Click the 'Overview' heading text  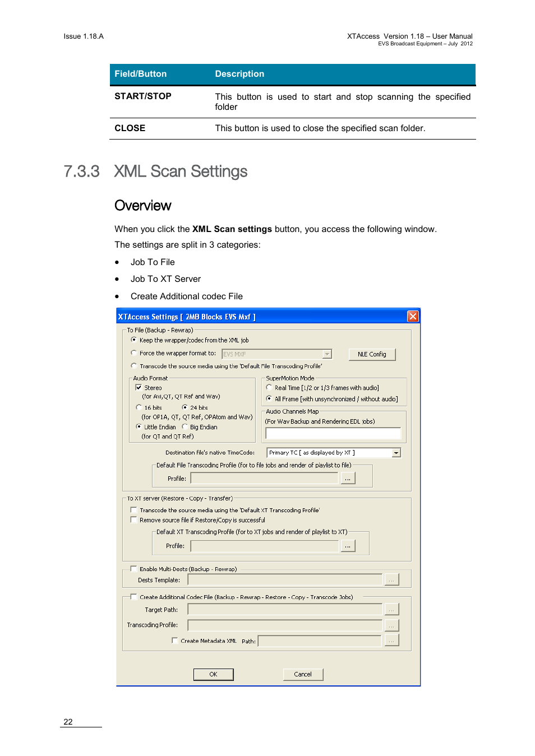pos(143,206)
